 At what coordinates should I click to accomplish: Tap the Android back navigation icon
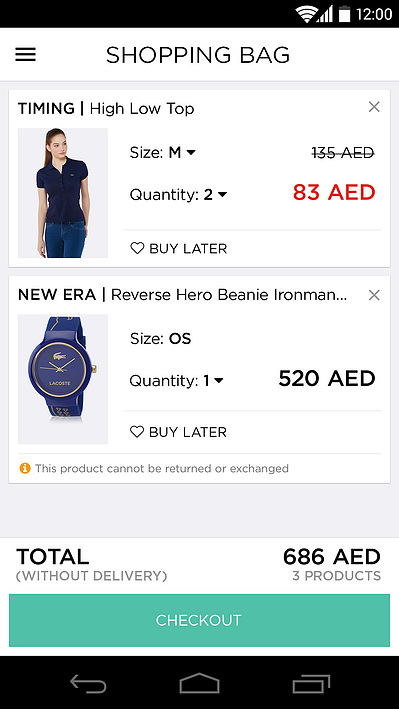(x=88, y=683)
